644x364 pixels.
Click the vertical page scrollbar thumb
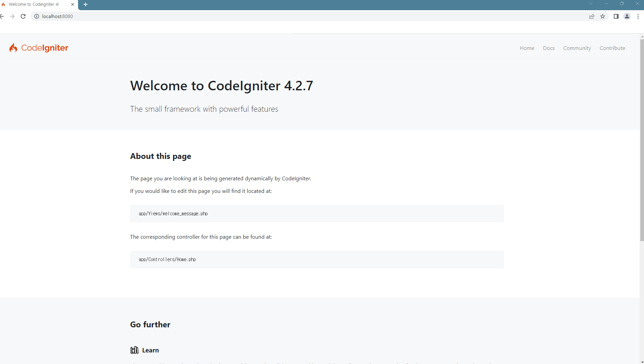point(642,140)
